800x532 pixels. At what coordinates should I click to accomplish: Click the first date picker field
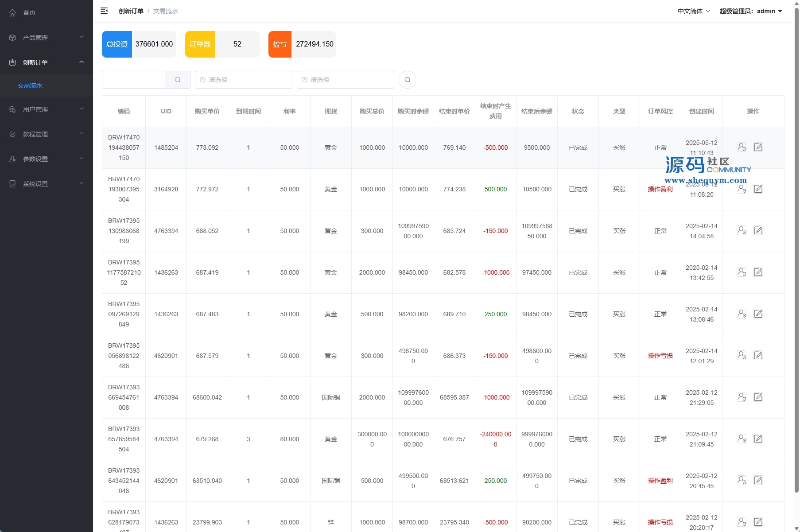243,80
